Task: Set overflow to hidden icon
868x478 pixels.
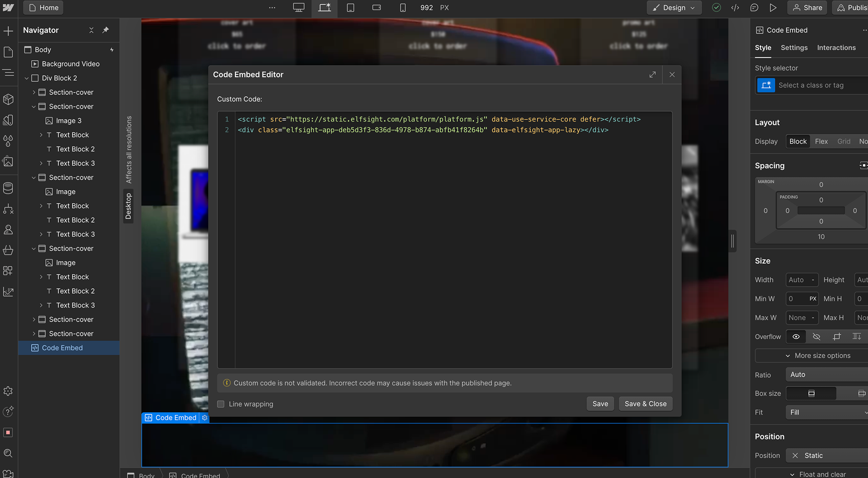Action: coord(816,337)
